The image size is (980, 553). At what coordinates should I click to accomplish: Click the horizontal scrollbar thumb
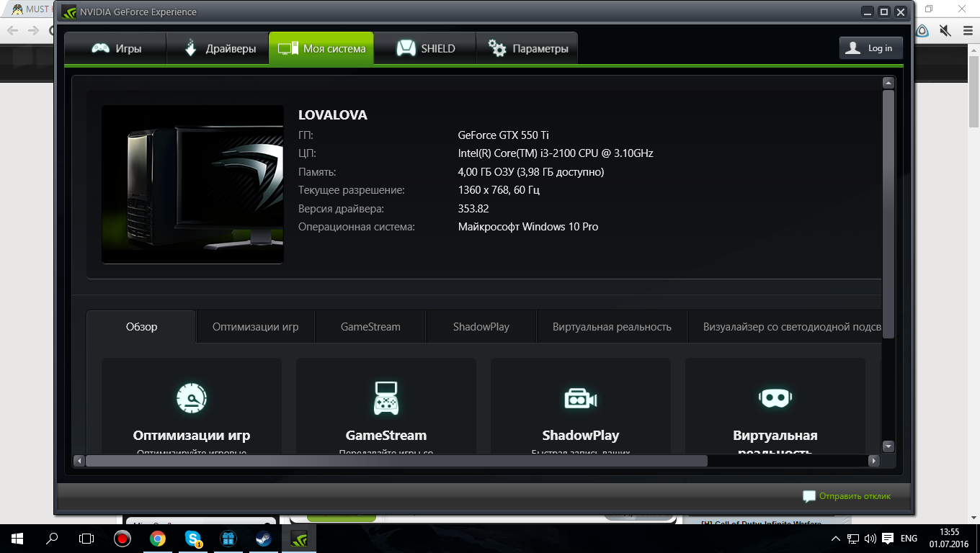[x=396, y=461]
